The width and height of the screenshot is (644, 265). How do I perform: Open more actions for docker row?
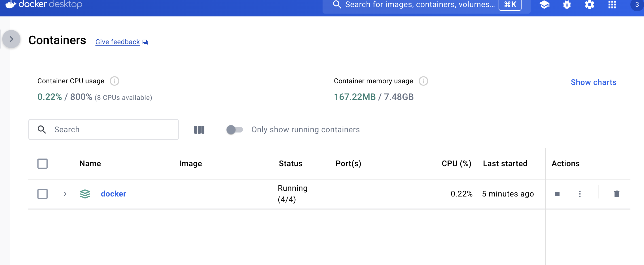(x=580, y=194)
